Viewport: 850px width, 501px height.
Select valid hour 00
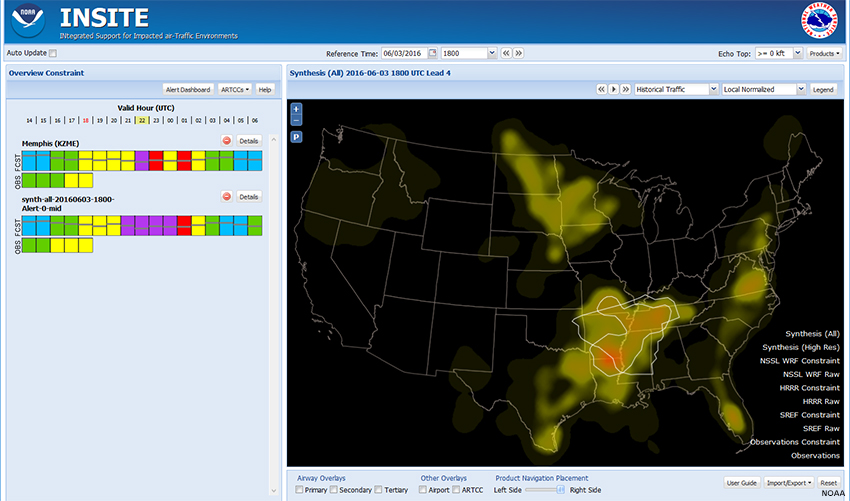point(170,120)
